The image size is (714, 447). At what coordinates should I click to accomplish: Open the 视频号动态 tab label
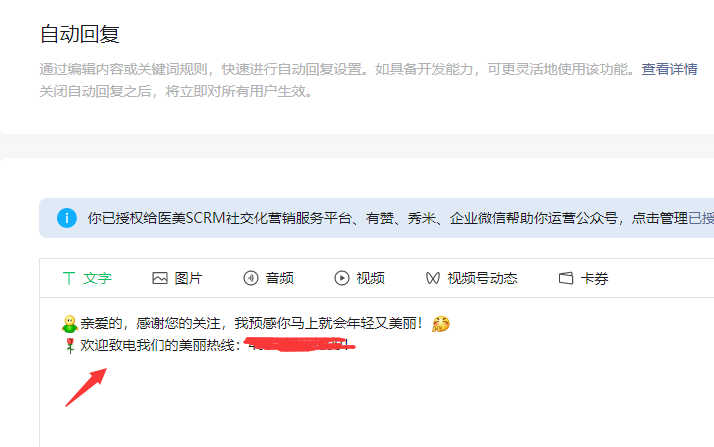(483, 278)
